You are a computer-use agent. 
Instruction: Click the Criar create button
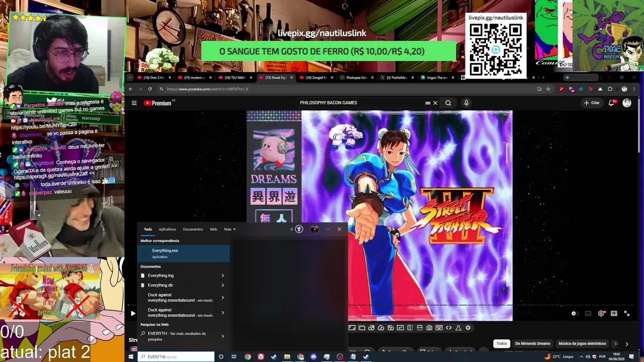[592, 103]
